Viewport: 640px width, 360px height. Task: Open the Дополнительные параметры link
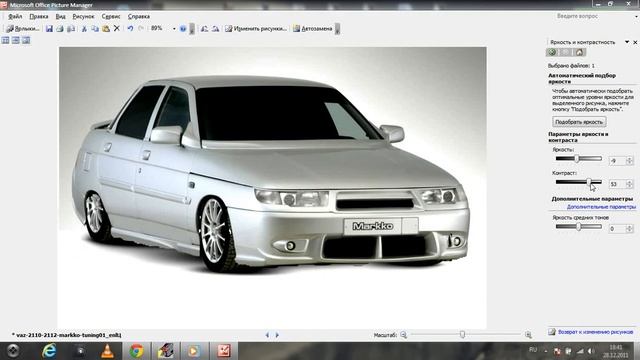(x=601, y=207)
